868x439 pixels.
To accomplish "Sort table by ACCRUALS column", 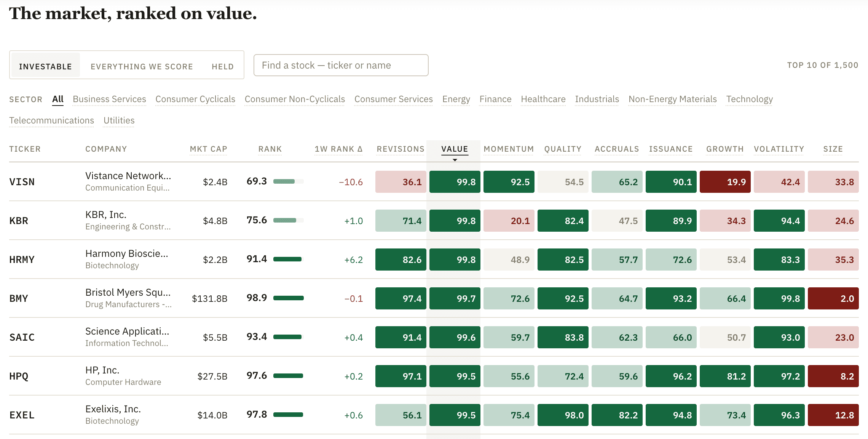I will tap(617, 149).
